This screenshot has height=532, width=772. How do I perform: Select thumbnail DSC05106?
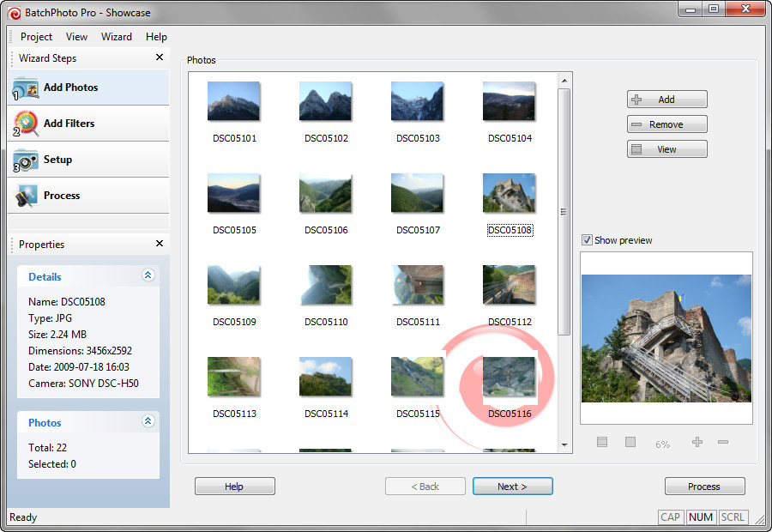325,193
